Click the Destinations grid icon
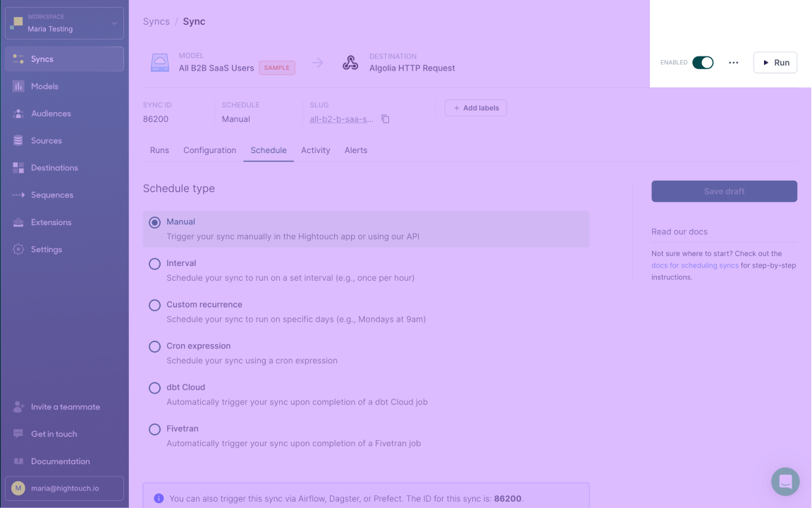Viewport: 812px width, 508px height. tap(18, 168)
